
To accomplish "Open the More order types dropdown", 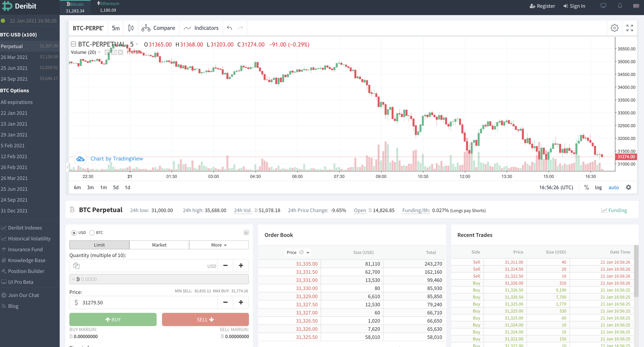I will [x=219, y=245].
